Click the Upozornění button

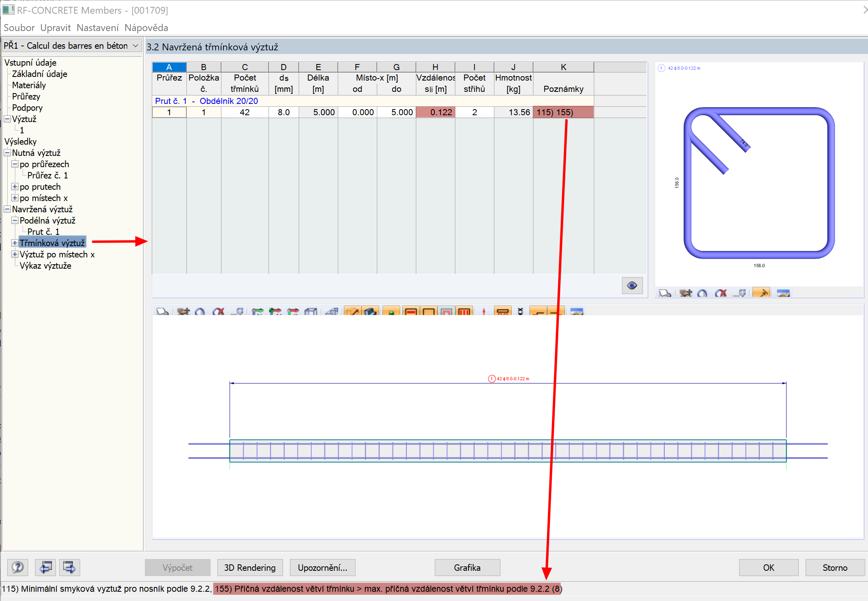pos(322,567)
